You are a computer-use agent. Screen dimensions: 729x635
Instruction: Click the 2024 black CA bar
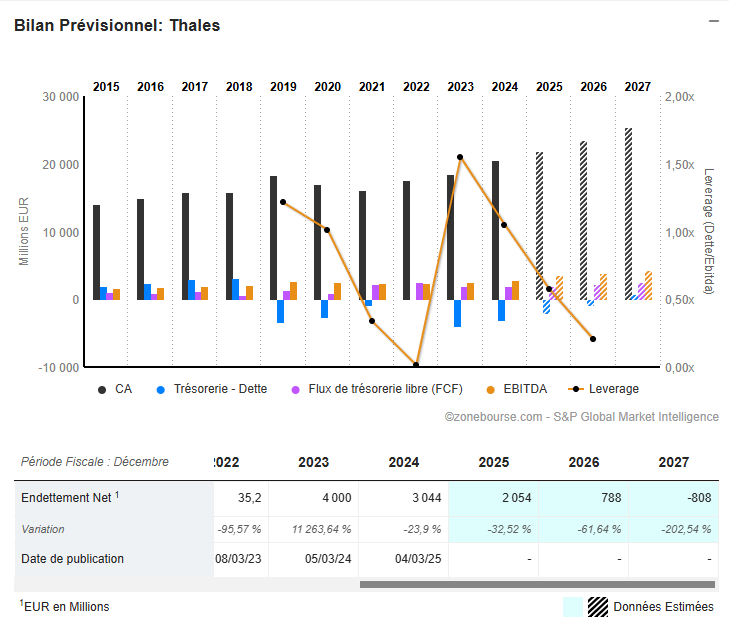coord(496,231)
